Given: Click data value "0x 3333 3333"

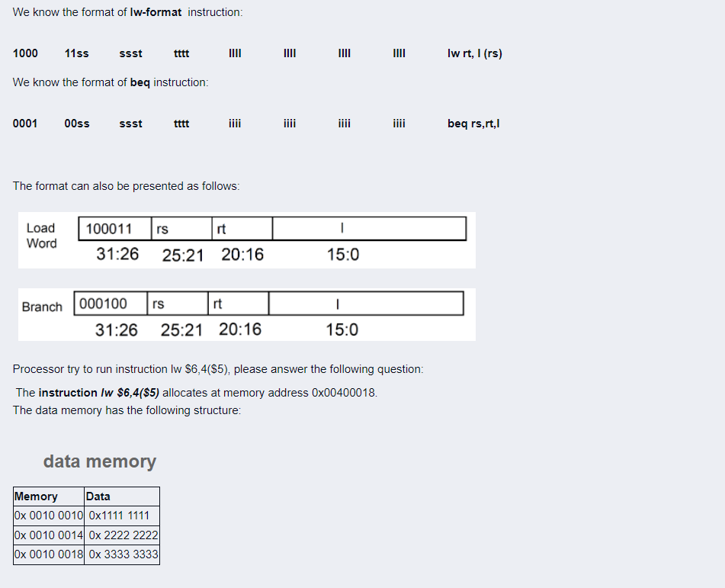Looking at the screenshot, I should coord(122,554).
